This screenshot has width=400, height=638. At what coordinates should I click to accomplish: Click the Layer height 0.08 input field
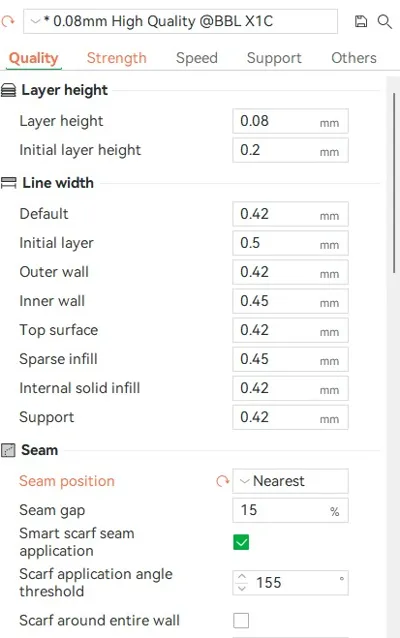(x=290, y=121)
